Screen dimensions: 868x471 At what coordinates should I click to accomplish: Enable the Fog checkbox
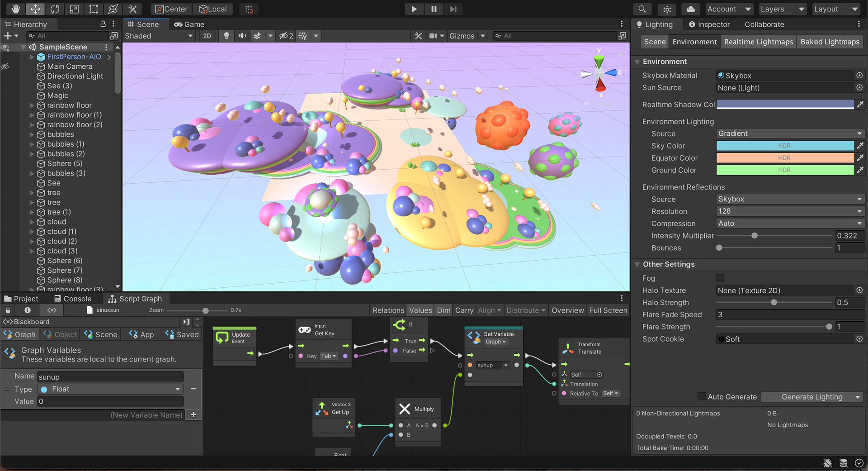[x=720, y=278]
